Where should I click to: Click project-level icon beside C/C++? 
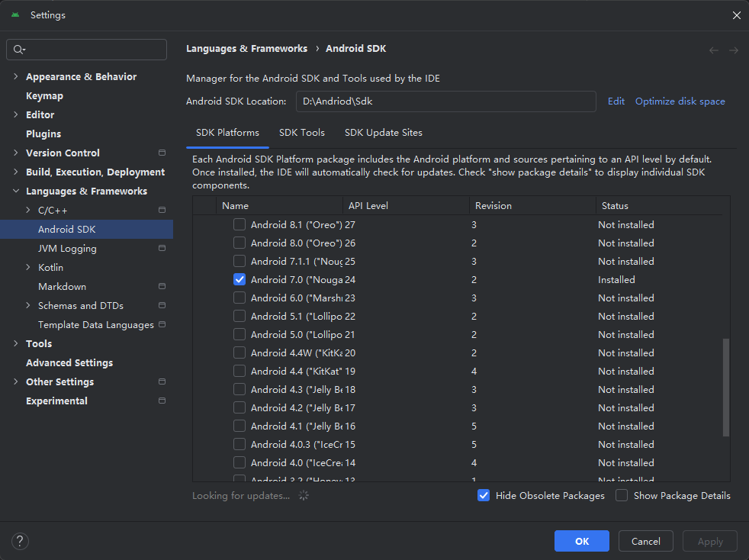162,211
